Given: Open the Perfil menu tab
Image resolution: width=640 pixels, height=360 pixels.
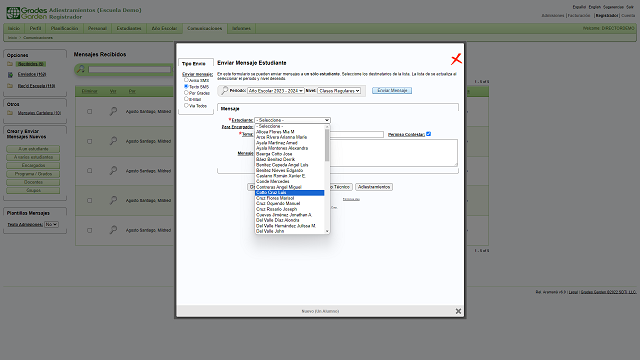Looking at the screenshot, I should point(35,29).
